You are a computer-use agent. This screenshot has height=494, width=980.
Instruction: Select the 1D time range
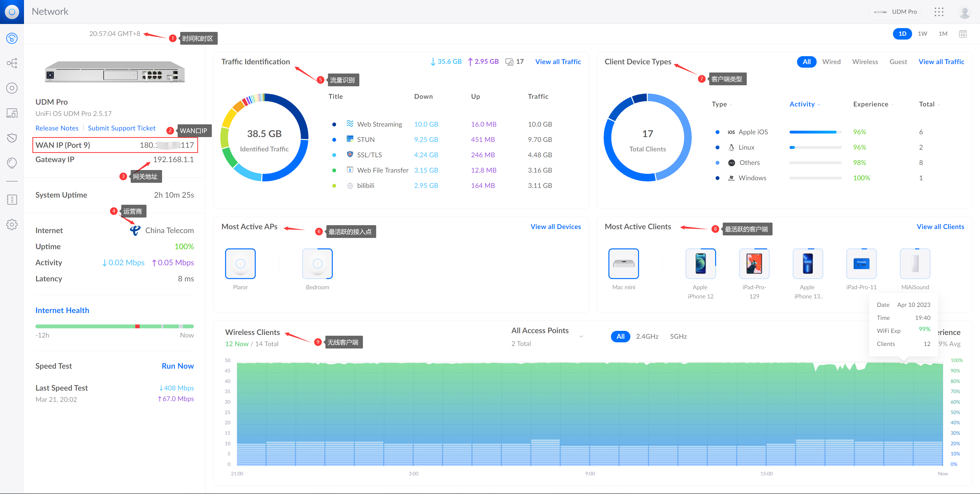pyautogui.click(x=902, y=34)
